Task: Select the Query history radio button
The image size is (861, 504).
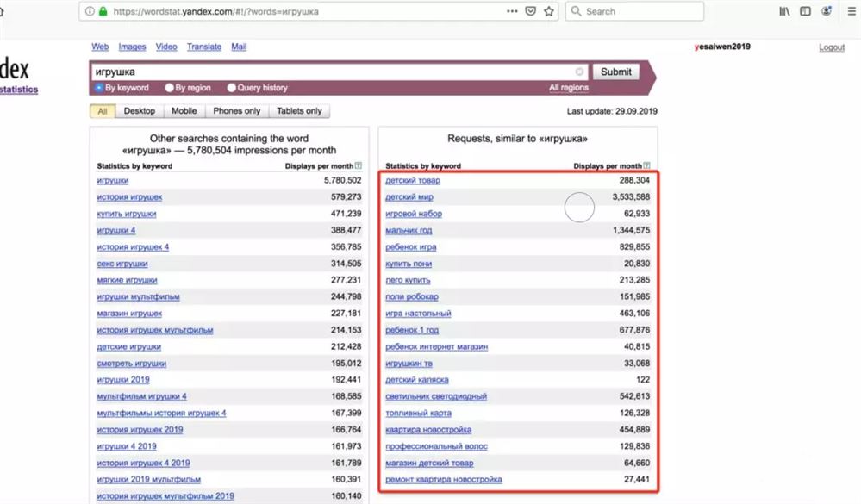Action: [231, 87]
